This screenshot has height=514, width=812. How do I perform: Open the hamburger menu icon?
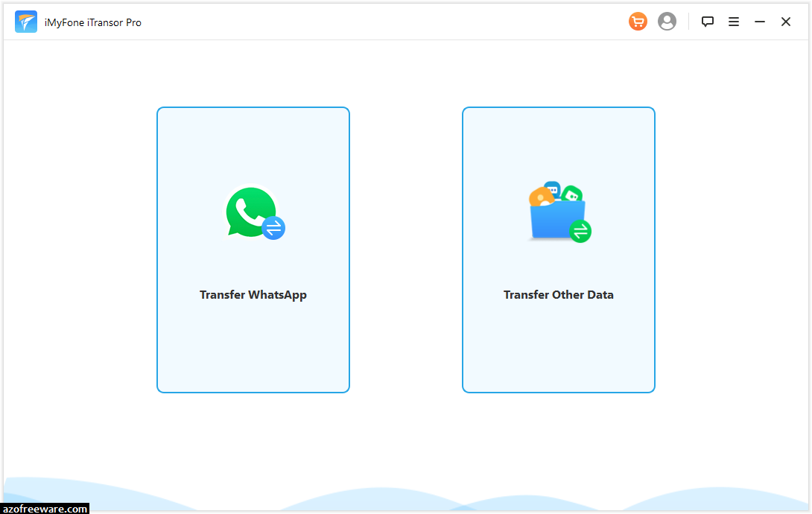tap(734, 22)
